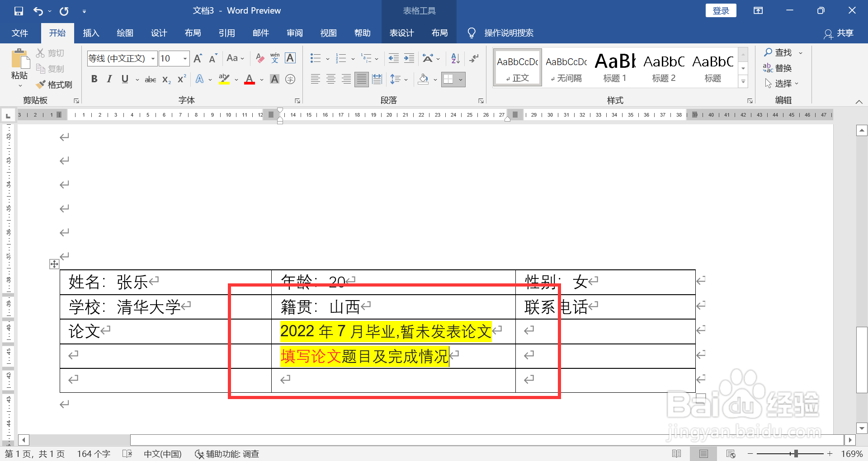Click the increase indent icon

coord(409,58)
